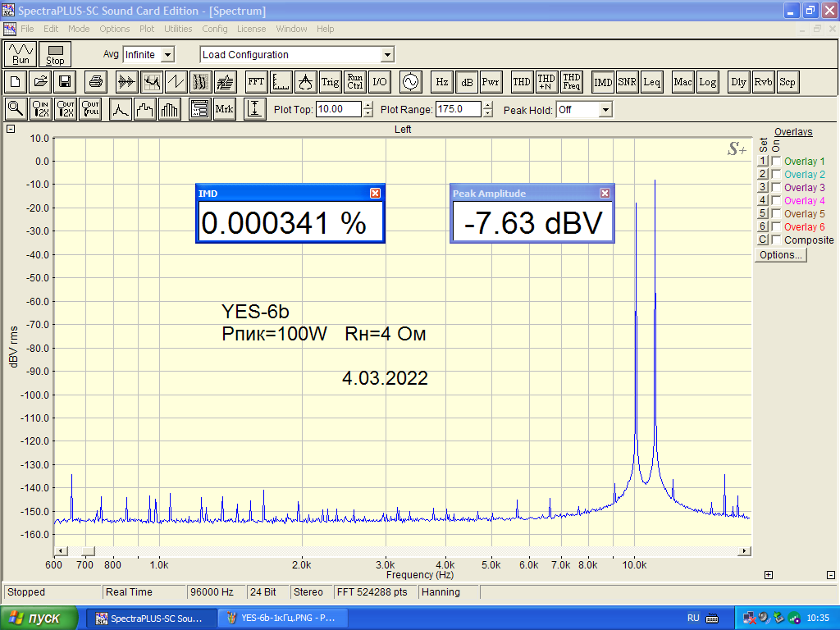Zoom in 2X on the plot
This screenshot has width=840, height=630.
tap(40, 109)
